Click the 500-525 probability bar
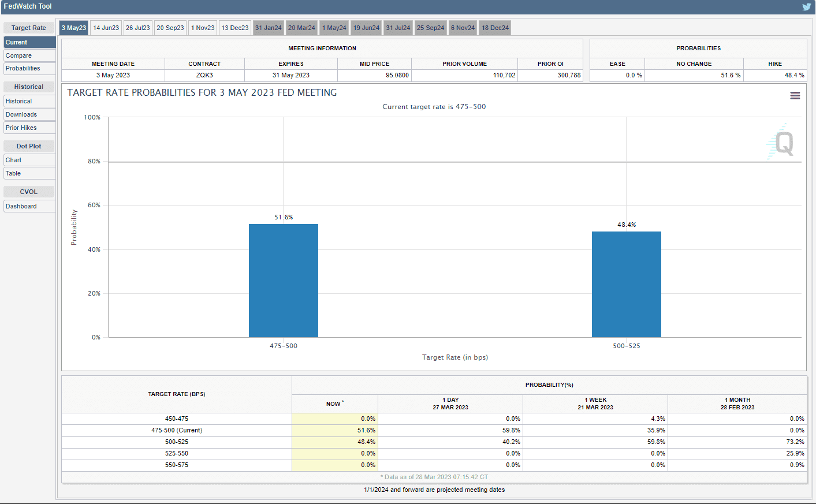This screenshot has width=816, height=504. click(626, 284)
